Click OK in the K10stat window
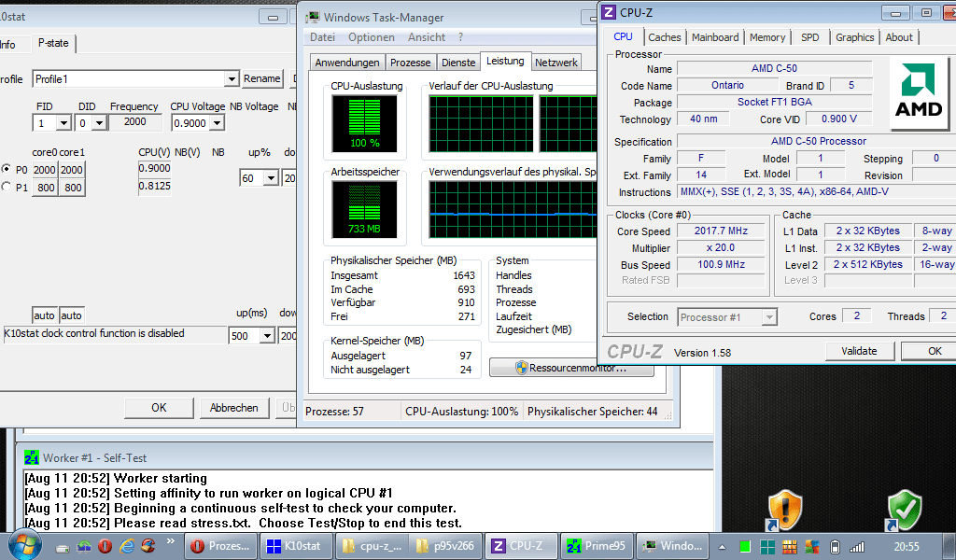This screenshot has width=956, height=560. coord(159,408)
